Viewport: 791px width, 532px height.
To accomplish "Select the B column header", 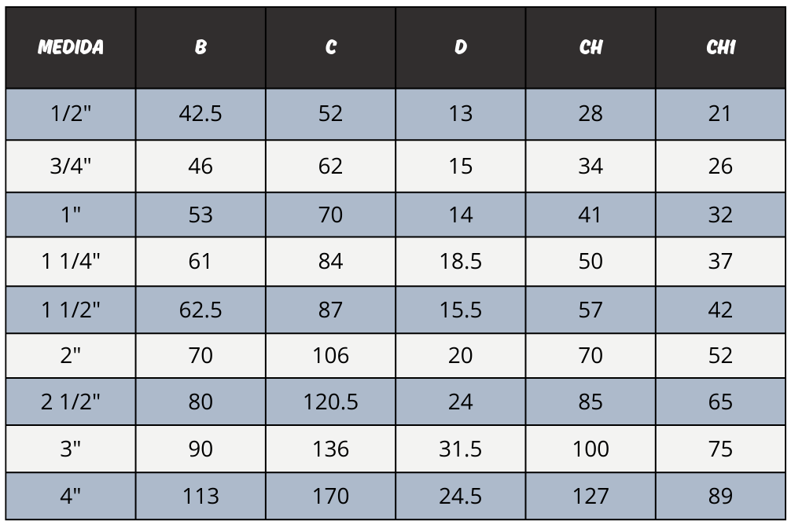I will (x=201, y=47).
